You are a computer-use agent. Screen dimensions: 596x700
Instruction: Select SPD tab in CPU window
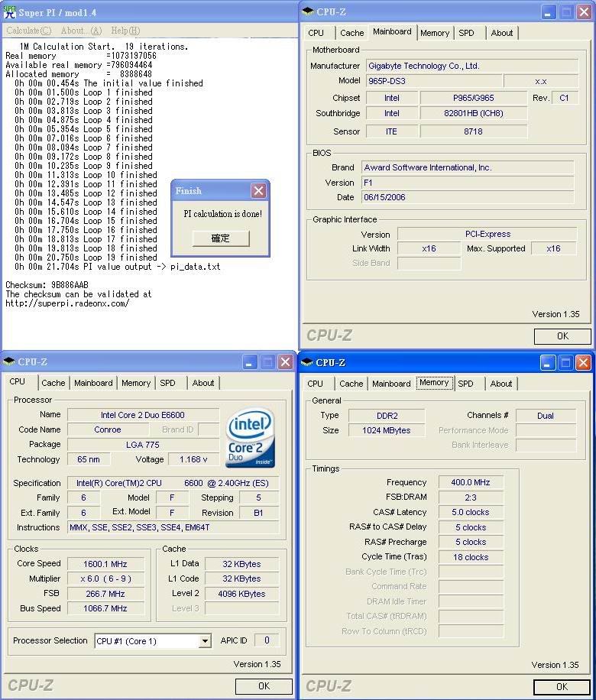point(168,383)
